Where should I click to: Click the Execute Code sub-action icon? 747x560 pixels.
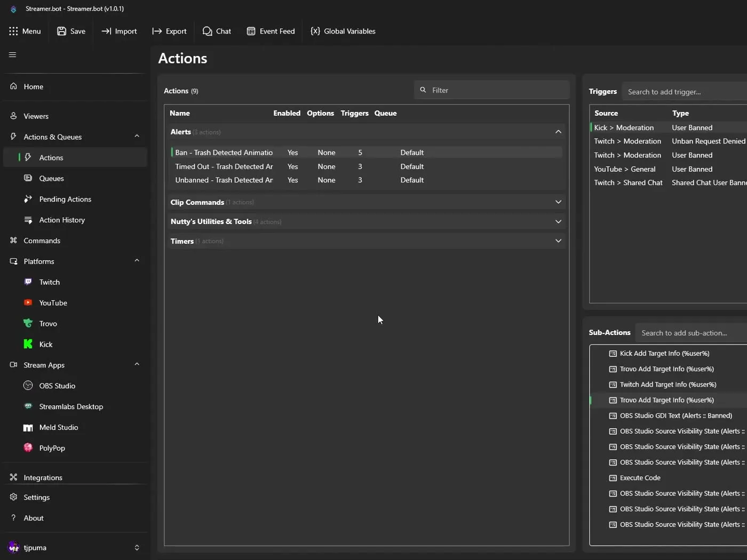613,478
